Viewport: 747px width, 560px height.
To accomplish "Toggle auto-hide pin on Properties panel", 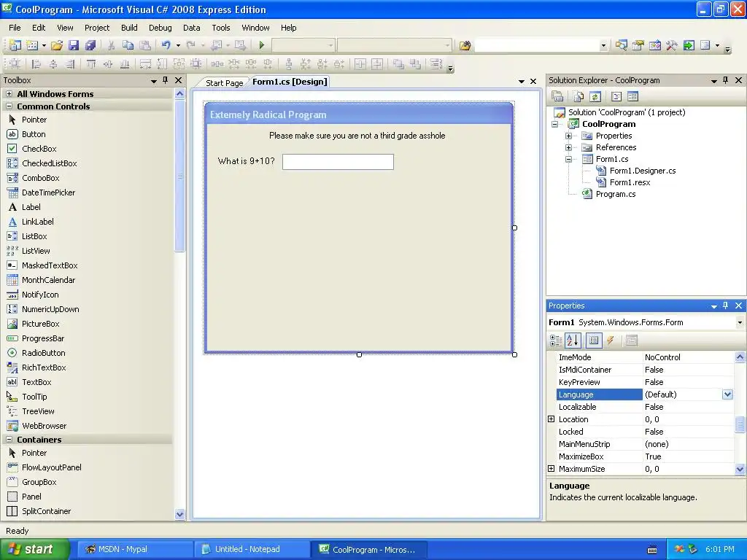I will tap(725, 306).
